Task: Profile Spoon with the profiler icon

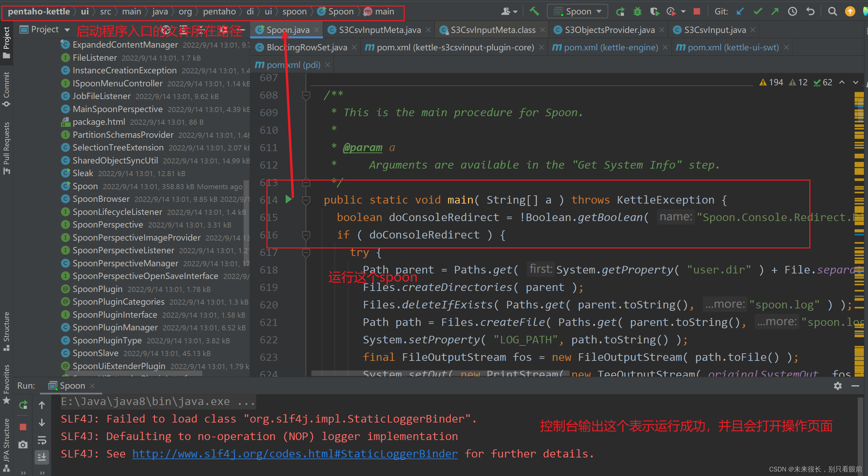Action: (670, 11)
